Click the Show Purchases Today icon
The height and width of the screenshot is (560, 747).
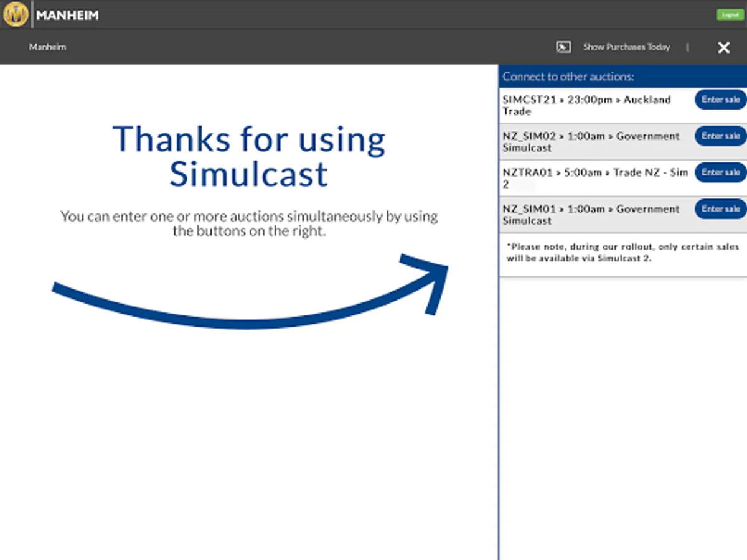click(563, 47)
